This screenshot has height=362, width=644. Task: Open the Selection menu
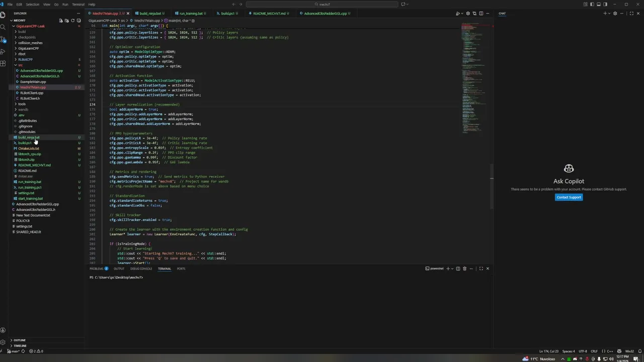pos(32,5)
